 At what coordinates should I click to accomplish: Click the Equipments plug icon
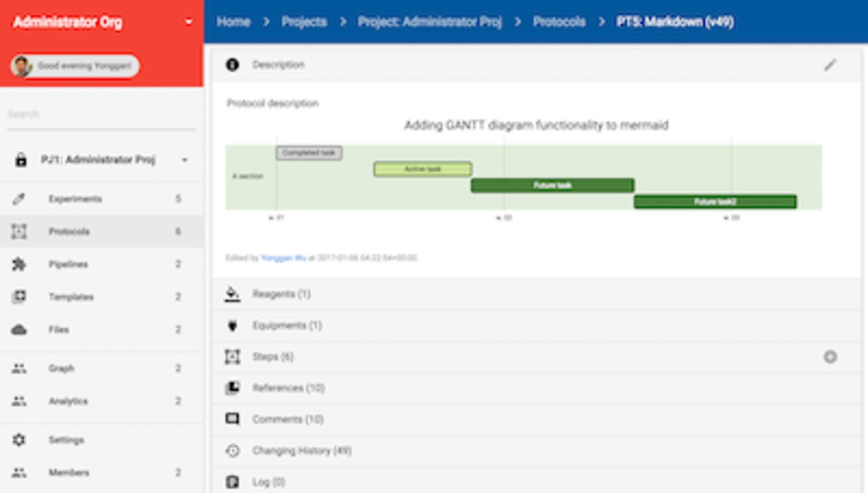pyautogui.click(x=232, y=325)
